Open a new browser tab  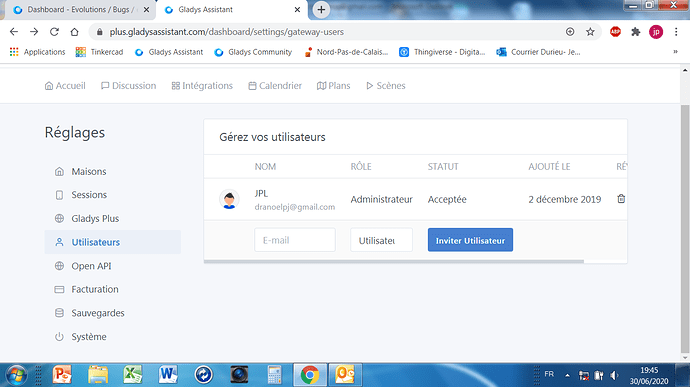[321, 10]
